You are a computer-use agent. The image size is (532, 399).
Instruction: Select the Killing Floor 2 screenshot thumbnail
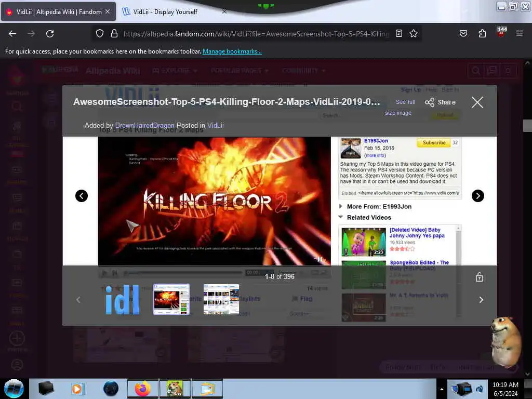(x=171, y=299)
